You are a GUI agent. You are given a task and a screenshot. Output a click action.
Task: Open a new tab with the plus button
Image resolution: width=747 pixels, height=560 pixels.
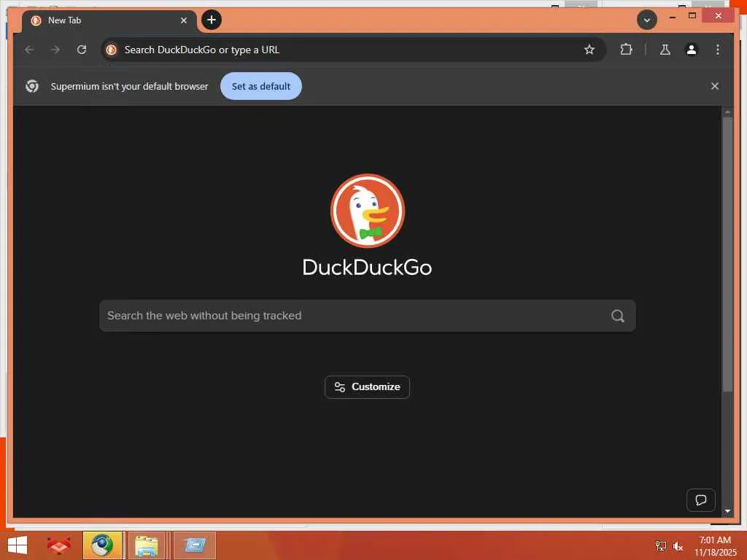click(x=212, y=20)
